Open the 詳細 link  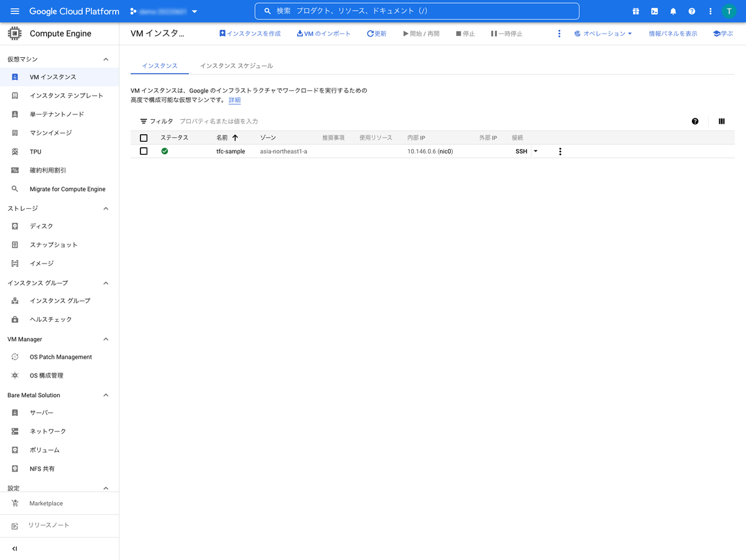coord(234,99)
